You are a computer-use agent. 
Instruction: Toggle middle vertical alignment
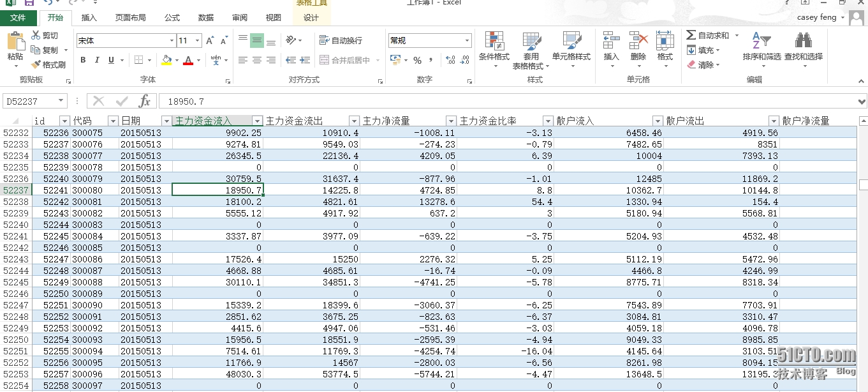tap(257, 40)
